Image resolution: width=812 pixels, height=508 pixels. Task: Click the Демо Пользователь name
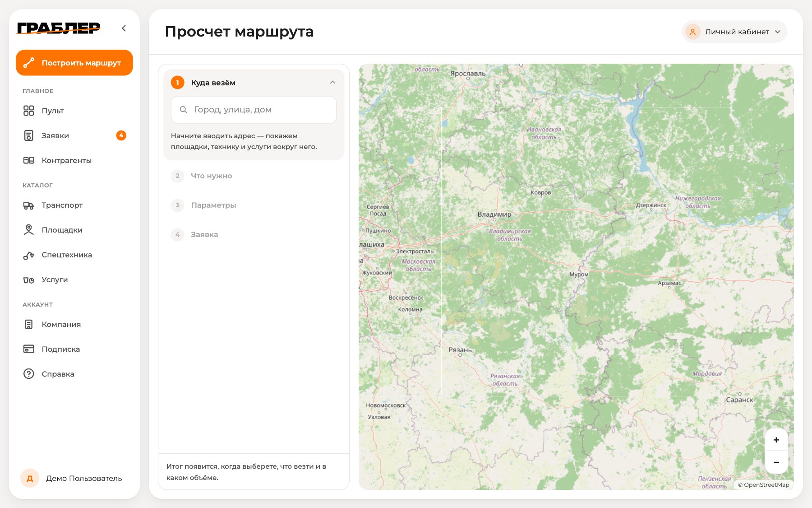tap(84, 478)
